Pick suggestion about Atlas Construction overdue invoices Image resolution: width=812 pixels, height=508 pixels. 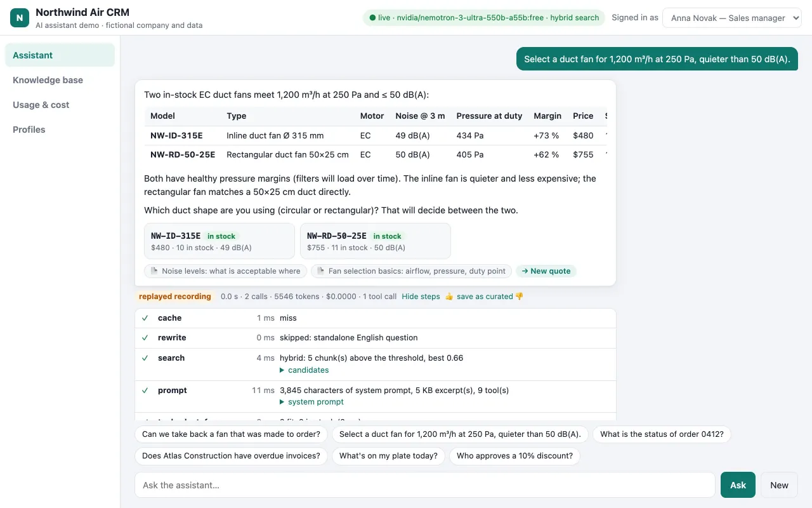(x=232, y=456)
